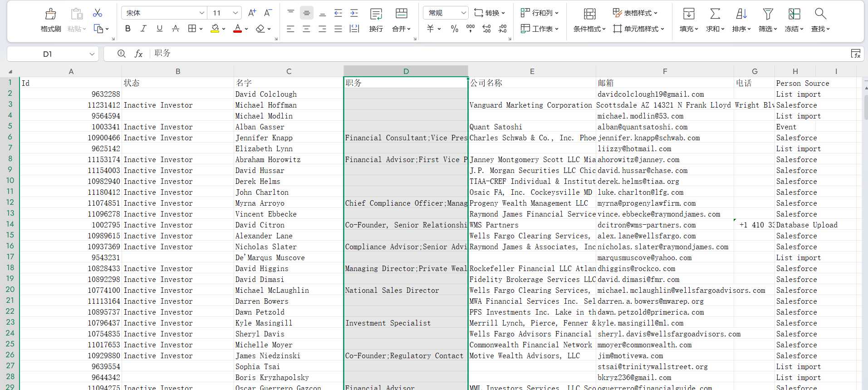The width and height of the screenshot is (868, 390).
Task: Open Conditional Formatting (条件格式)
Action: [x=589, y=20]
